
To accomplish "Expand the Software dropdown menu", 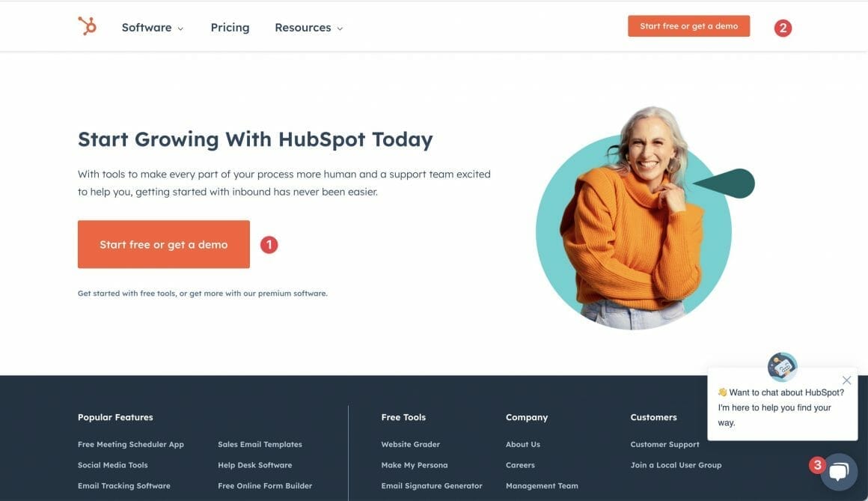I will pyautogui.click(x=152, y=28).
